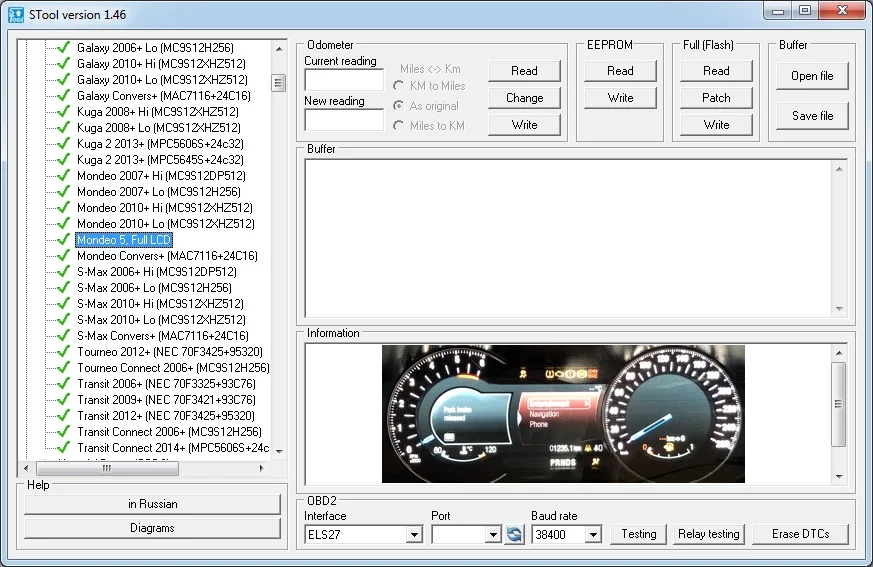Screen dimensions: 873x567
Task: Click green checkmark beside Mondeo 5, Full LCD
Action: 64,239
